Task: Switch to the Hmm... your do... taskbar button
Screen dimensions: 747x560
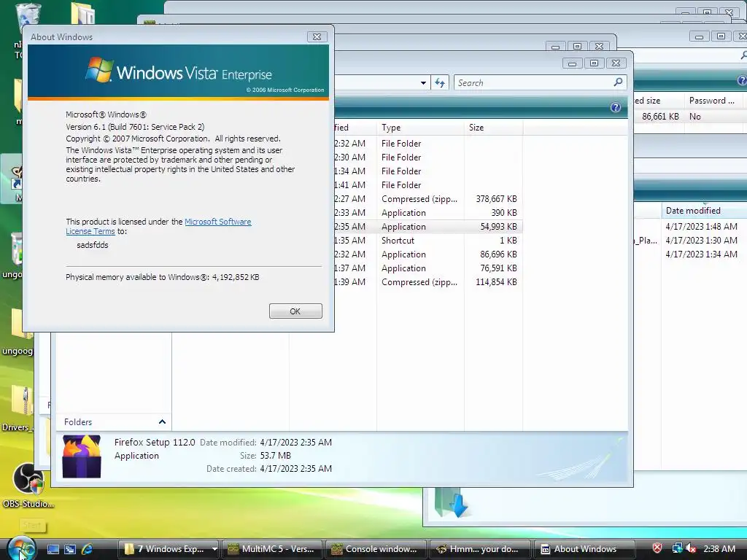Action: (x=480, y=549)
